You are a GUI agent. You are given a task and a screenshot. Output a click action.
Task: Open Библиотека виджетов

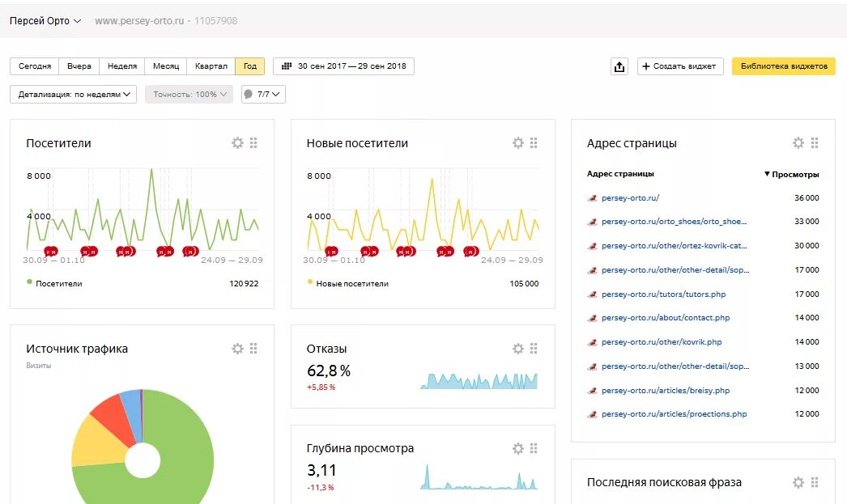(784, 66)
